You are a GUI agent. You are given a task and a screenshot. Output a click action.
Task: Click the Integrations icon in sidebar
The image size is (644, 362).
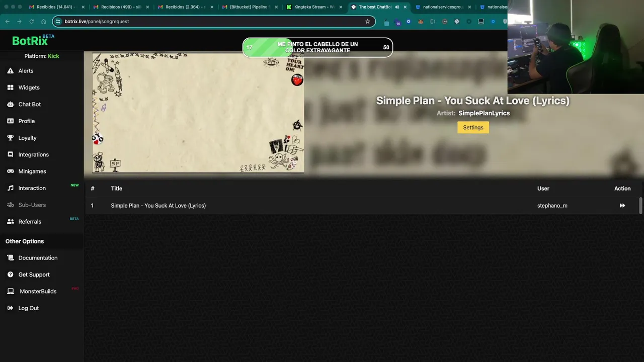(10, 154)
